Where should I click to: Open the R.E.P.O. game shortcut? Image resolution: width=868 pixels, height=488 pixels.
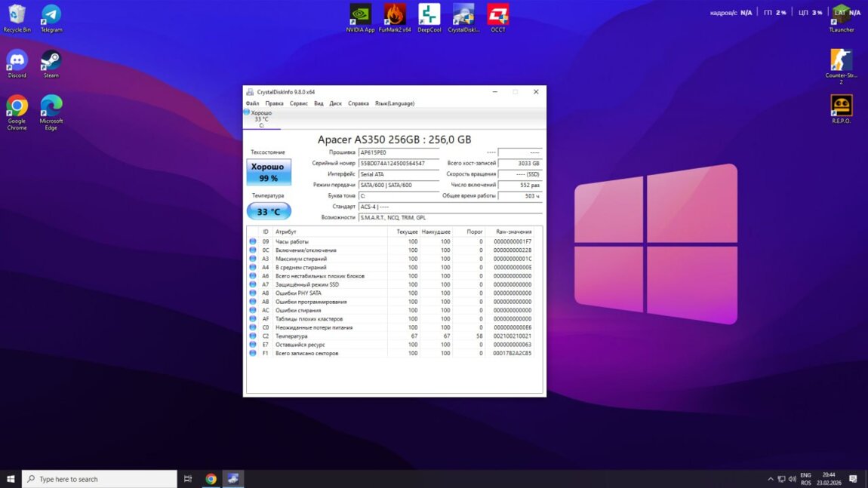point(841,106)
